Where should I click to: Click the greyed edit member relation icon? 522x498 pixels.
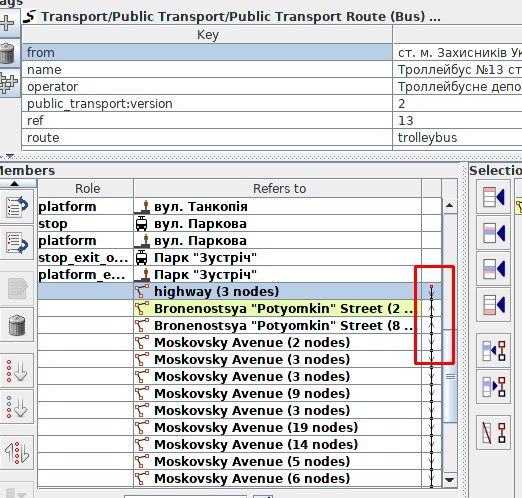click(x=16, y=289)
